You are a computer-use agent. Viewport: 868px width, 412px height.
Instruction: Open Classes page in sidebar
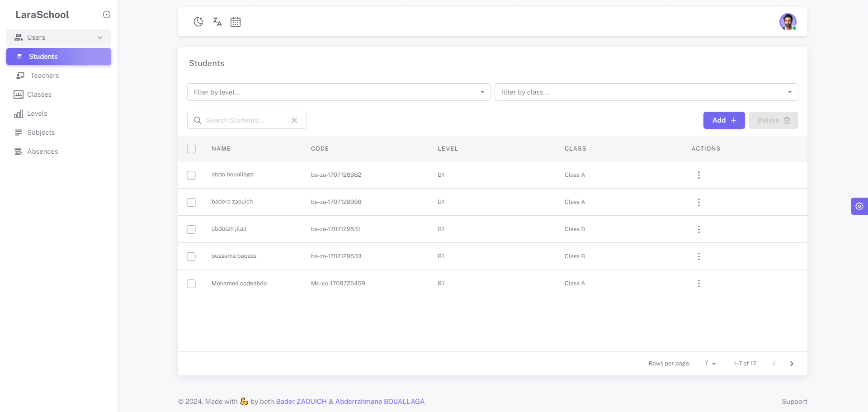click(59, 95)
